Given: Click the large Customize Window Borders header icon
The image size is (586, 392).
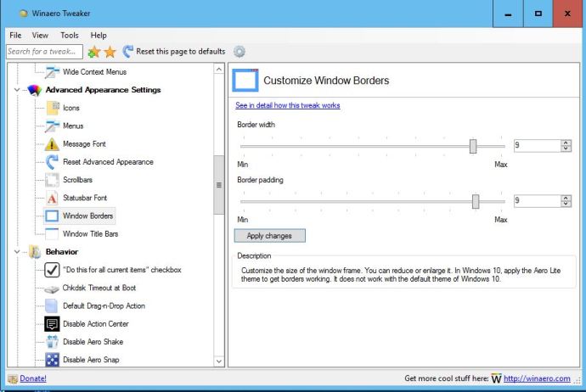Looking at the screenshot, I should (x=245, y=81).
